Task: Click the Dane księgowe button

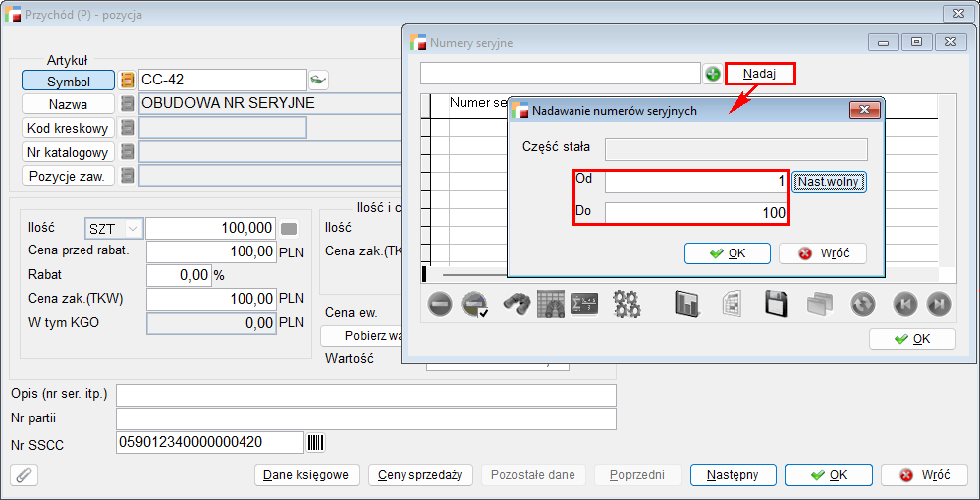Action: pyautogui.click(x=306, y=475)
